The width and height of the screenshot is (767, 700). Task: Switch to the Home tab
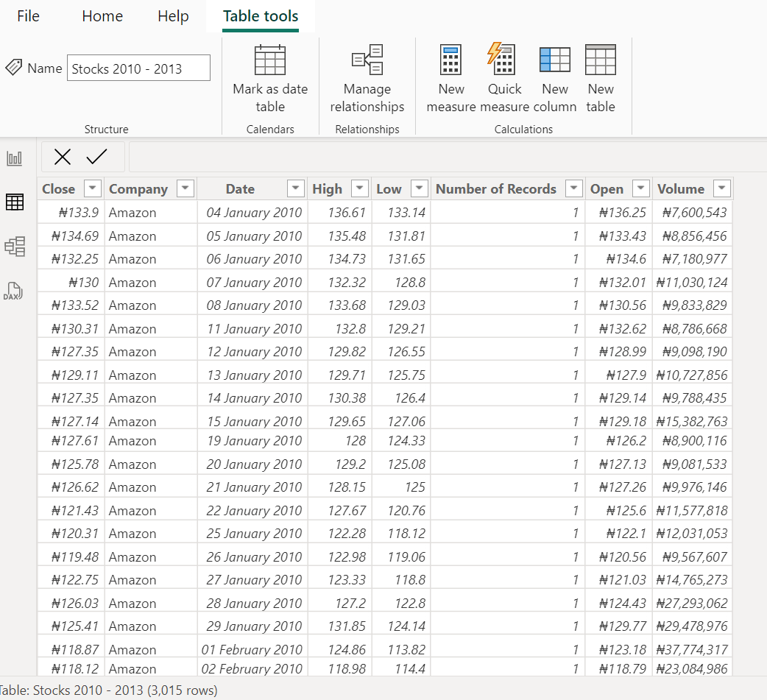pyautogui.click(x=102, y=16)
